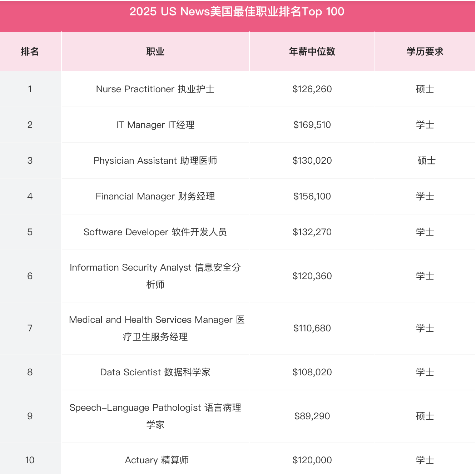The height and width of the screenshot is (474, 476).
Task: Select the Physician Assistant 助理医师 cell
Action: click(x=155, y=161)
